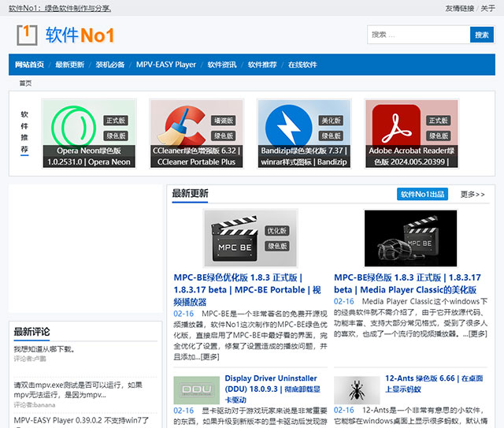Click into the search input field
The width and height of the screenshot is (504, 428).
click(x=417, y=35)
